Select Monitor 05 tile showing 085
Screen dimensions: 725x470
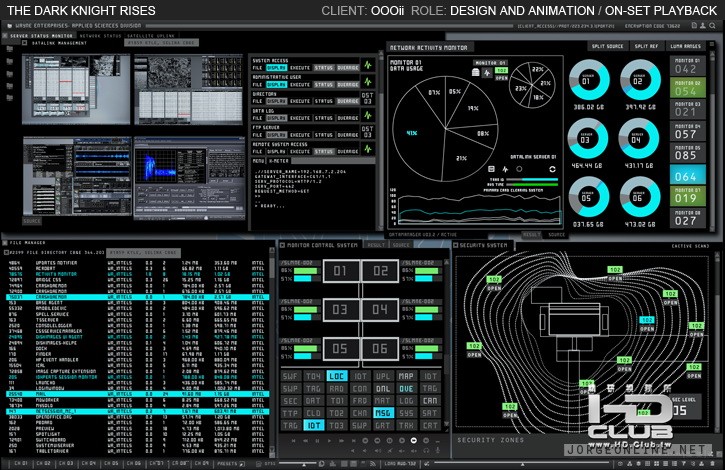coord(688,153)
